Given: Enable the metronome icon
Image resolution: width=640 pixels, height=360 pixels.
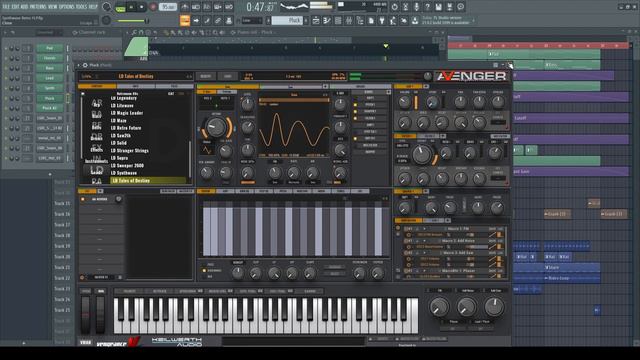Looking at the screenshot, I should pyautogui.click(x=185, y=7).
